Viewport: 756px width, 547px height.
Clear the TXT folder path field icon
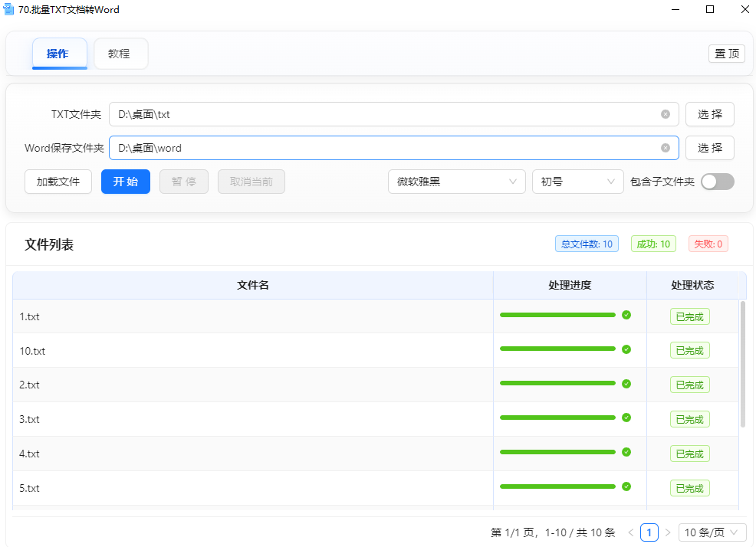[x=665, y=114]
